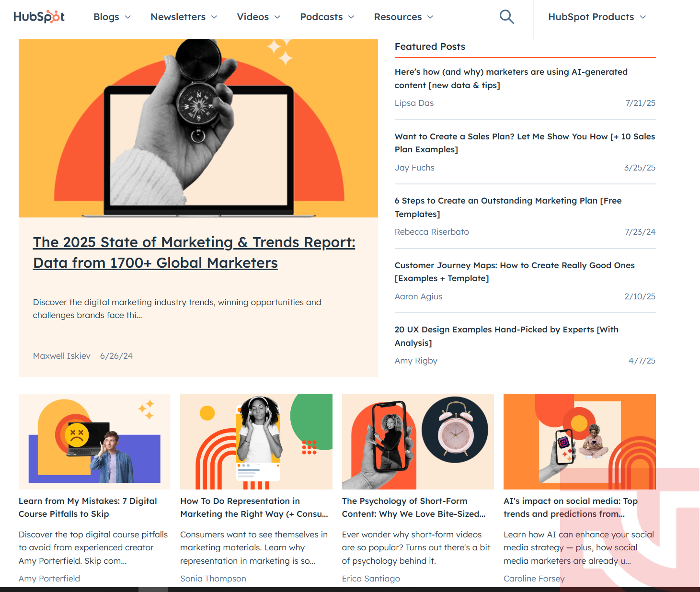This screenshot has width=700, height=592.
Task: Click the representation in marketing thumbnail
Action: point(256,442)
